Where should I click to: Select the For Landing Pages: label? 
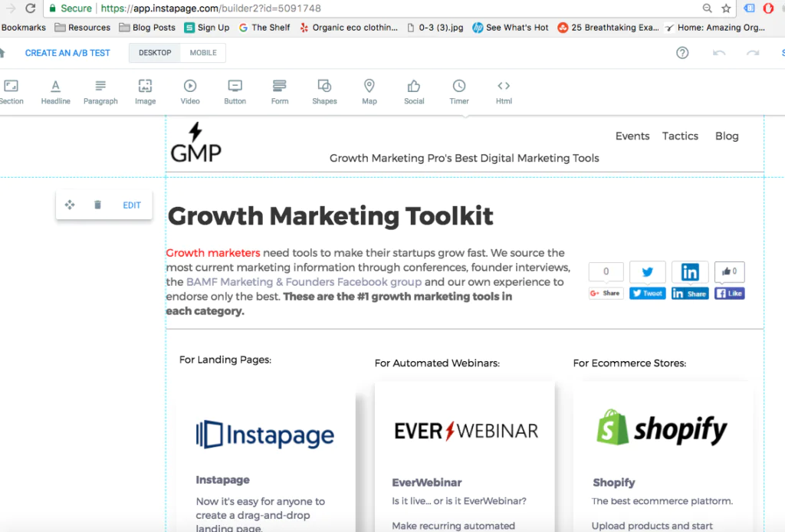tap(225, 360)
